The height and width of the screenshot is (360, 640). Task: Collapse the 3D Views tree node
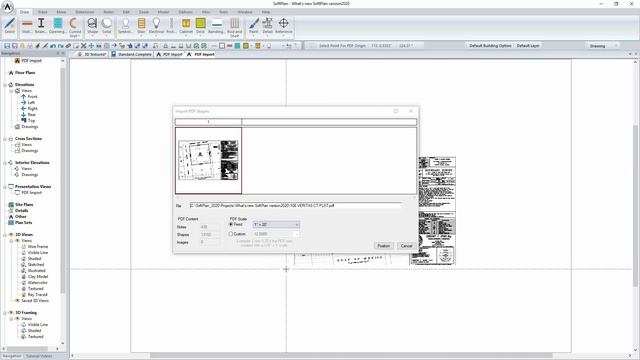(5, 235)
